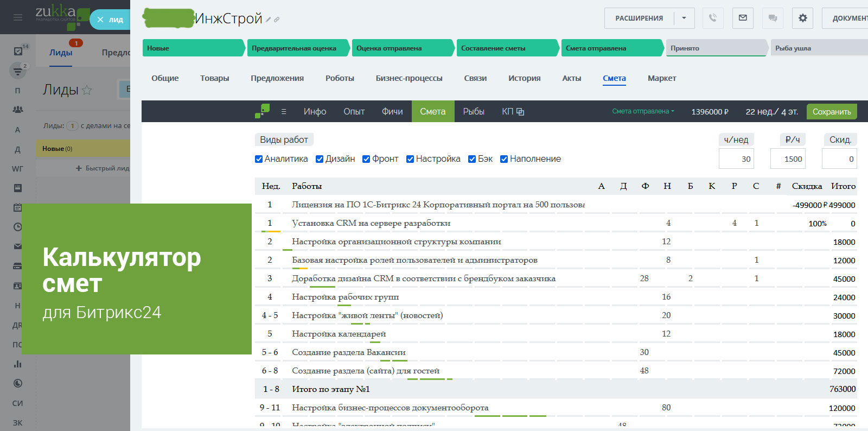Set stage to Принято
Image resolution: width=868 pixels, height=431 pixels.
pyautogui.click(x=717, y=48)
